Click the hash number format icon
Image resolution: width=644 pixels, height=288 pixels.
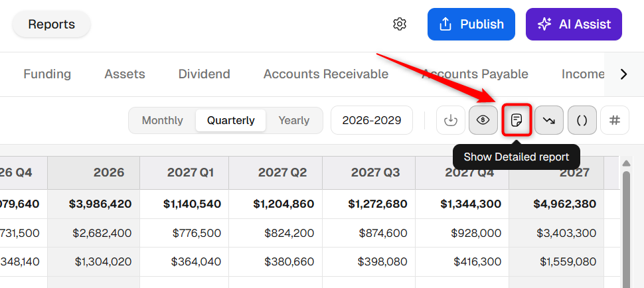pos(615,120)
